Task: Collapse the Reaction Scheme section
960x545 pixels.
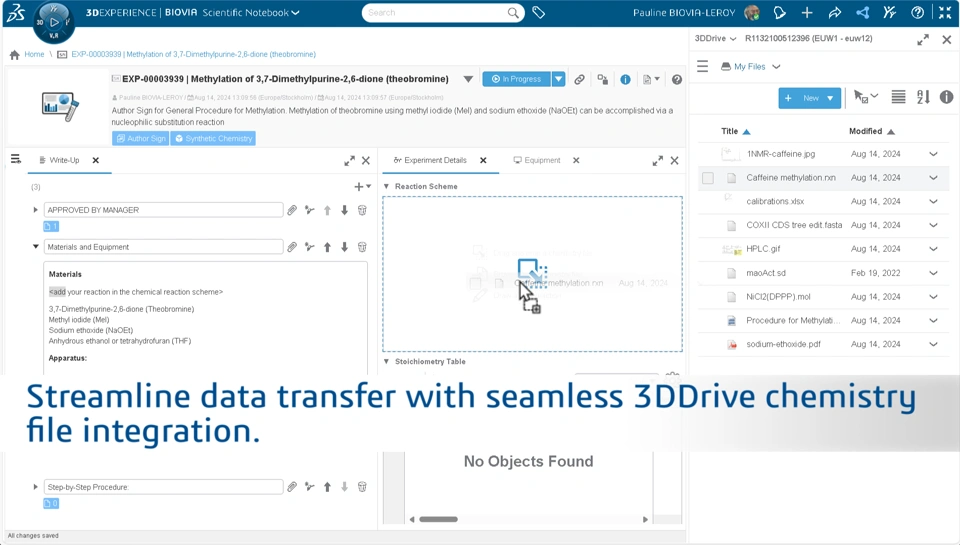Action: pyautogui.click(x=386, y=186)
